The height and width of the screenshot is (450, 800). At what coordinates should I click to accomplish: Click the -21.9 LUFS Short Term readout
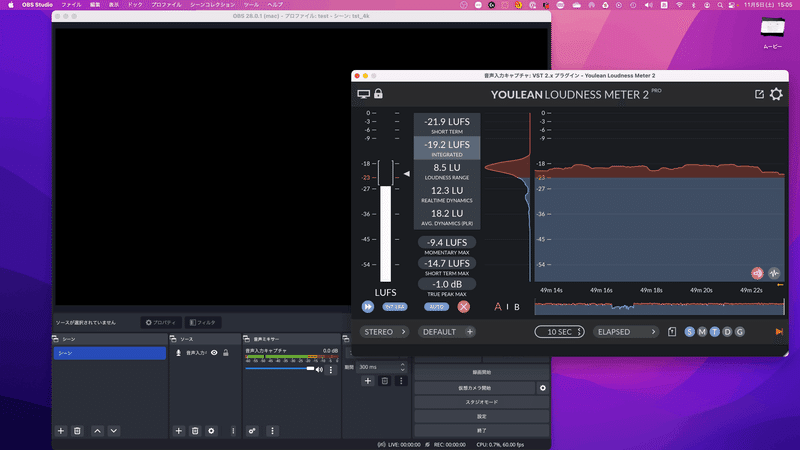coord(447,125)
